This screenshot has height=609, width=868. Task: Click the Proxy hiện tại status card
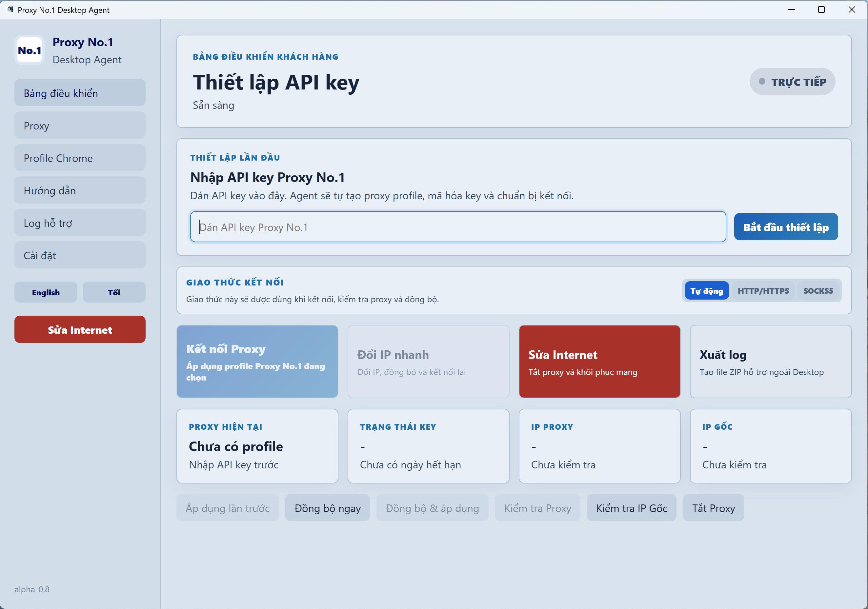tap(257, 446)
